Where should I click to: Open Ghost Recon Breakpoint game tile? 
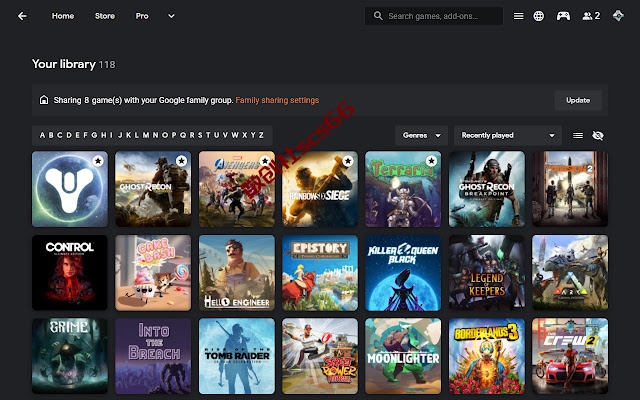point(487,189)
